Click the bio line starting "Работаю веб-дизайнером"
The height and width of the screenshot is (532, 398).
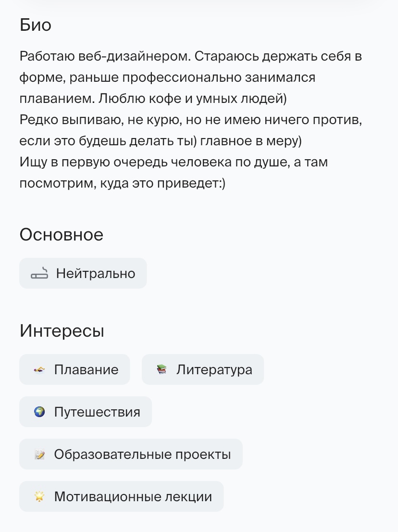click(190, 56)
